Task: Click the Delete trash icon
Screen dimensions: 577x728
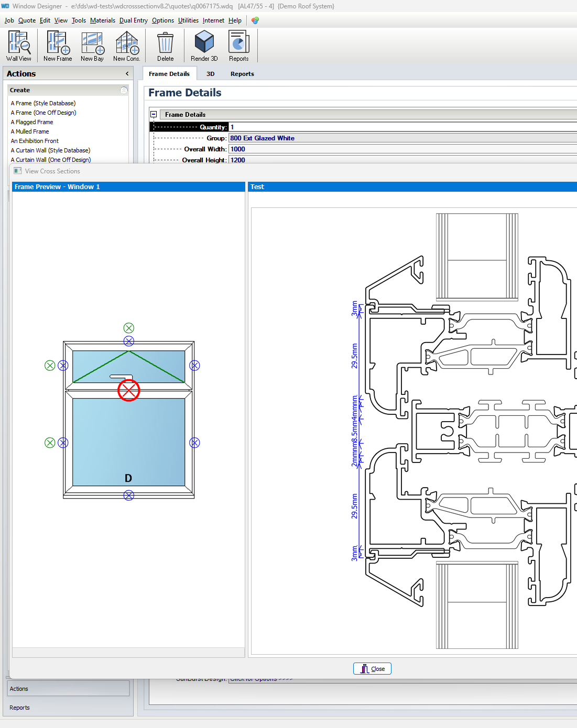Action: [165, 46]
